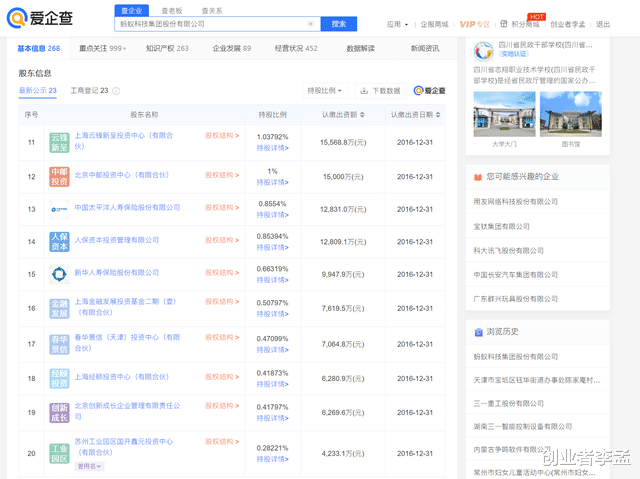This screenshot has width=640, height=479.
Task: Open the 持股比例 filter dropdown
Action: (325, 91)
